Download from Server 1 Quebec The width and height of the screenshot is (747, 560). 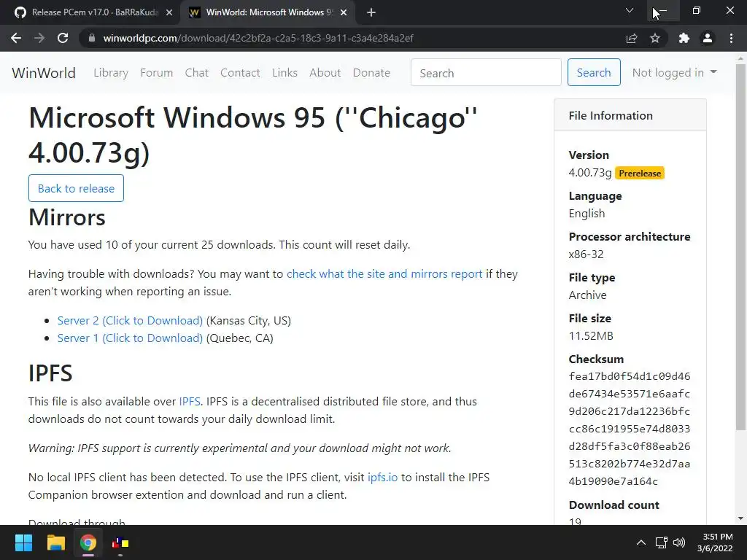coord(130,338)
